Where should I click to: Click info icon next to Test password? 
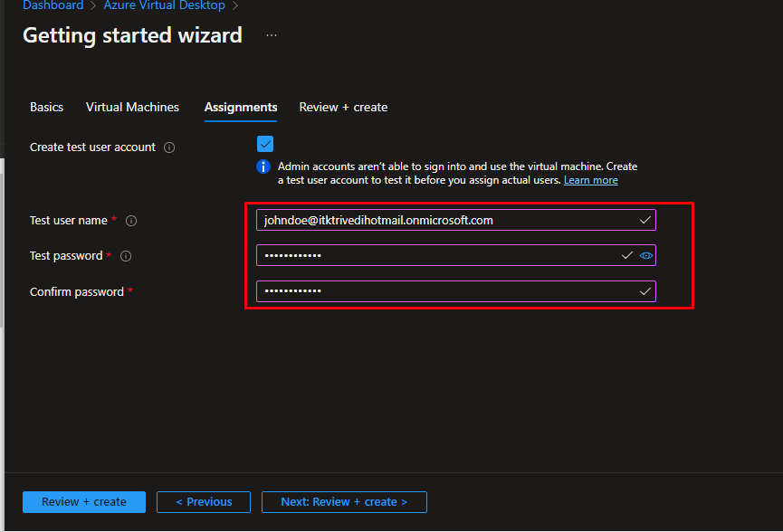coord(126,256)
